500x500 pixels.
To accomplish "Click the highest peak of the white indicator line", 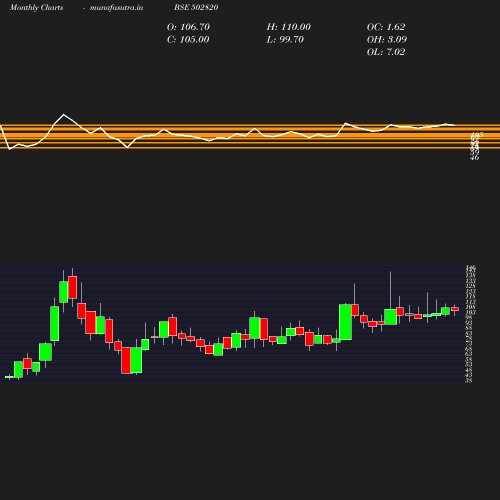I will (x=64, y=115).
